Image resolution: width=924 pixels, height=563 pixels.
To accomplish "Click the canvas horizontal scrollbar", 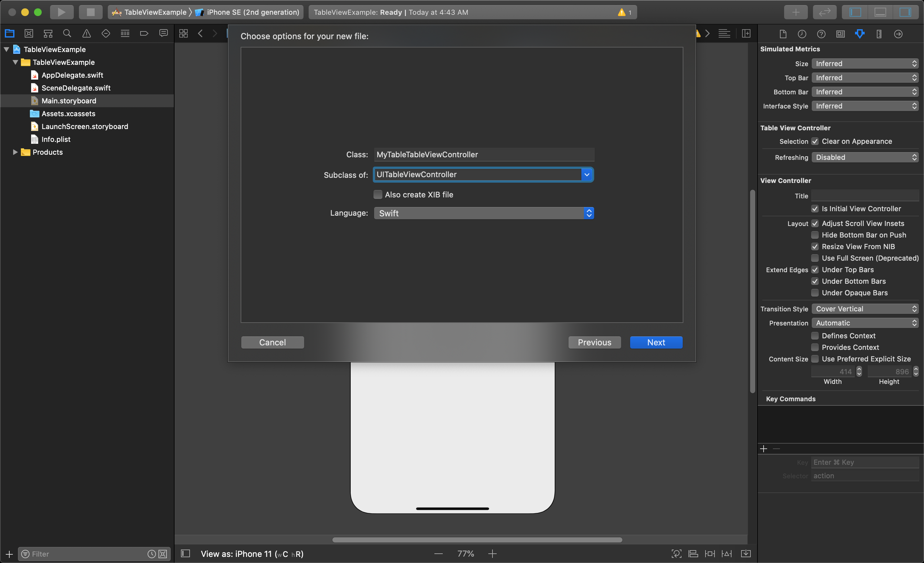I will point(477,540).
